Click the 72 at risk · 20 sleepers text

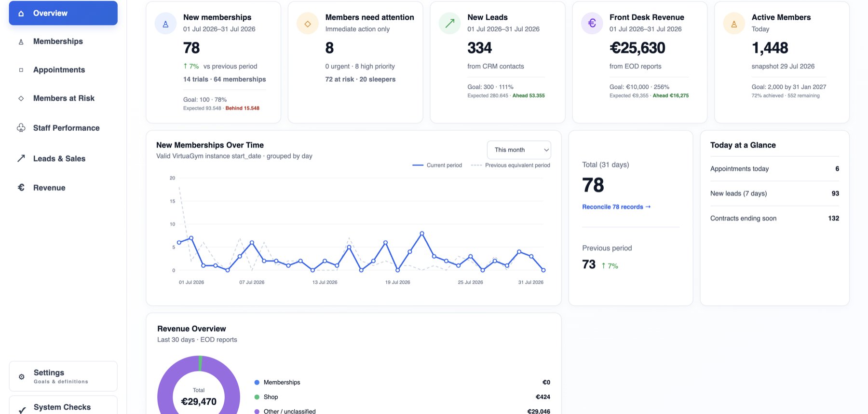(360, 80)
